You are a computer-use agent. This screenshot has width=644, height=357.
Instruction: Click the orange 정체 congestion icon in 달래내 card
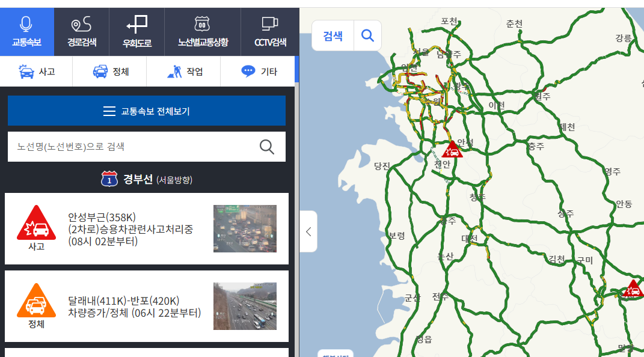[36, 301]
